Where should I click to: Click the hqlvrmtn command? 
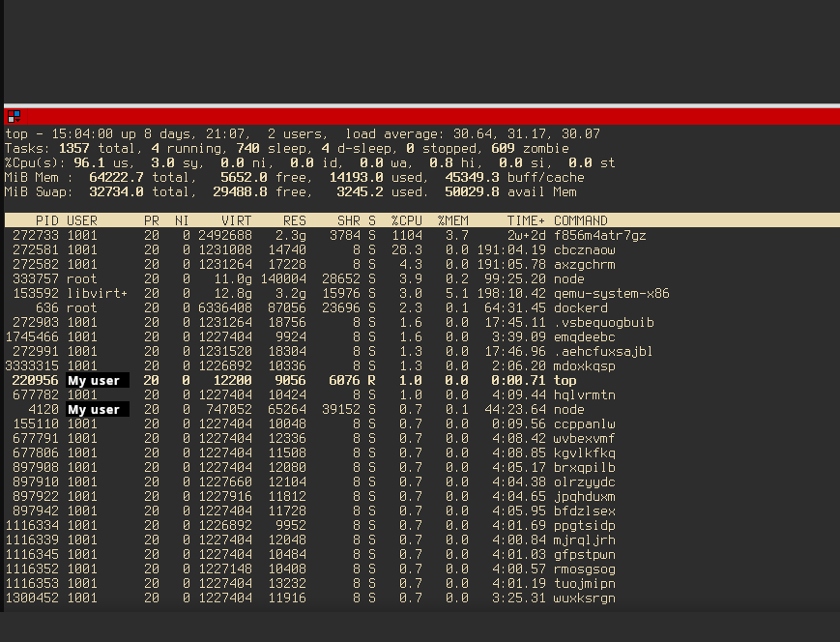tap(585, 394)
